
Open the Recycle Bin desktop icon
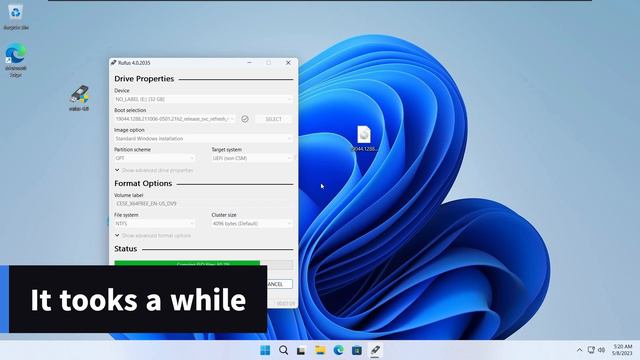point(16,16)
